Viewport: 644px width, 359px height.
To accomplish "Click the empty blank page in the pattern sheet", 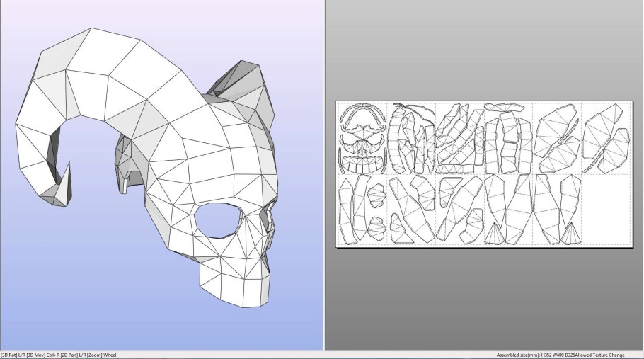I will (606, 209).
